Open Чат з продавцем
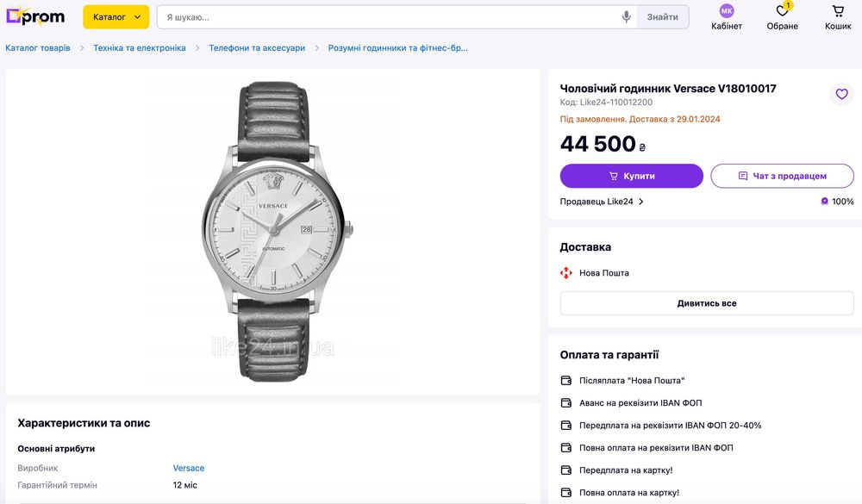The height and width of the screenshot is (504, 862). [x=782, y=176]
